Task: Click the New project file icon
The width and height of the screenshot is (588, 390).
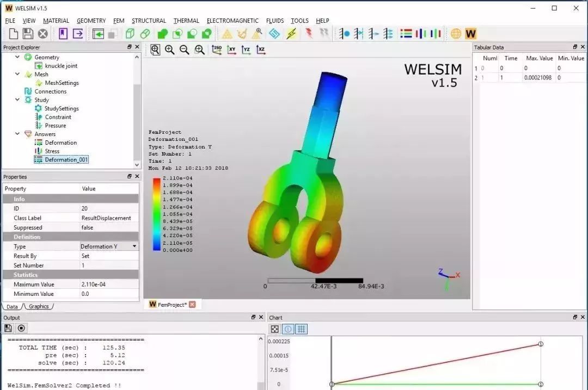Action: click(14, 34)
